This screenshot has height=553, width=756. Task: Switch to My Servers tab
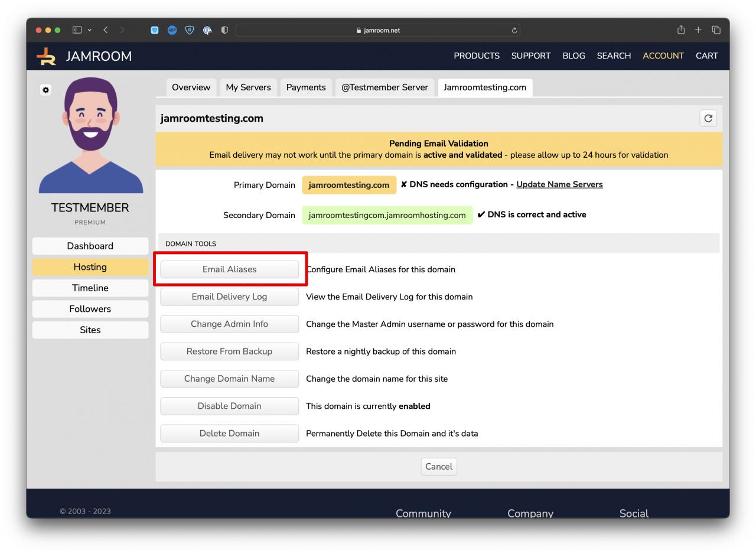tap(248, 87)
